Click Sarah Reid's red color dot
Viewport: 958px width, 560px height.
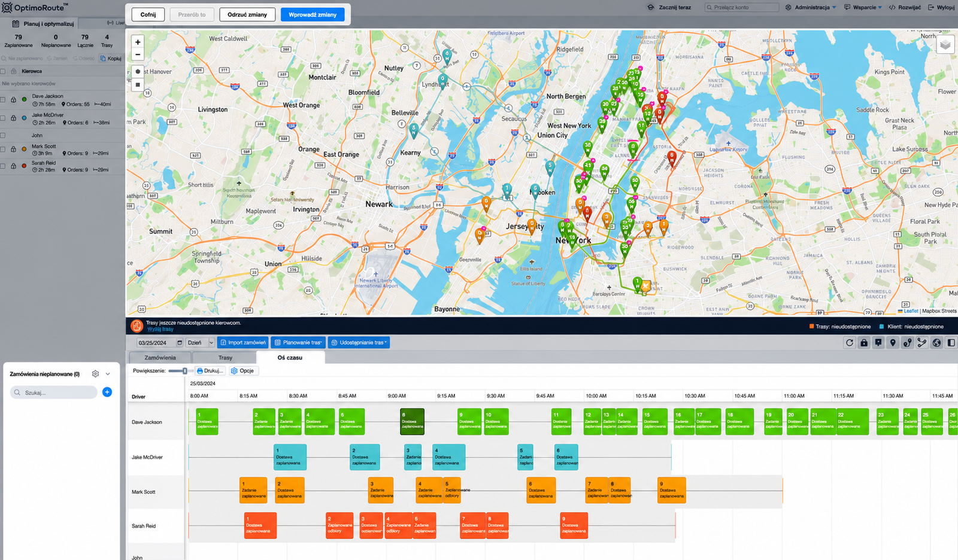coord(24,166)
